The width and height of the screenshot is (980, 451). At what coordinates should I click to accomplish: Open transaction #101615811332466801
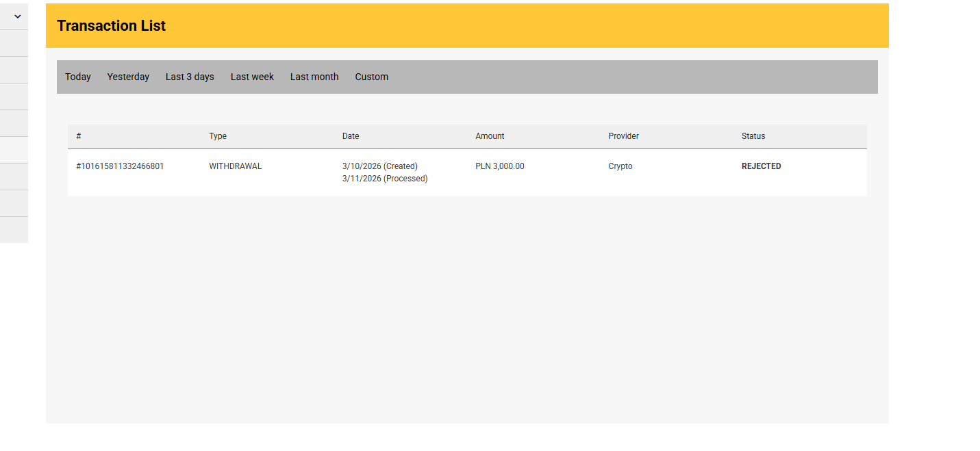click(120, 166)
